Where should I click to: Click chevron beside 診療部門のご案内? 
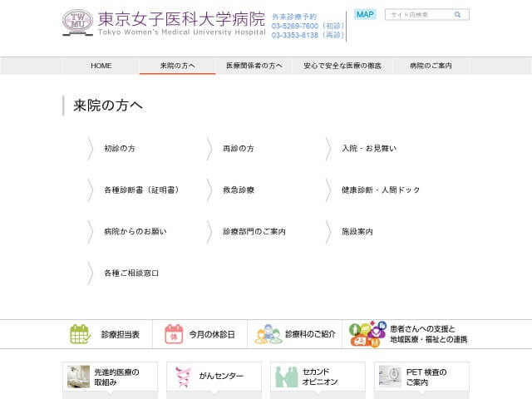[x=209, y=232]
